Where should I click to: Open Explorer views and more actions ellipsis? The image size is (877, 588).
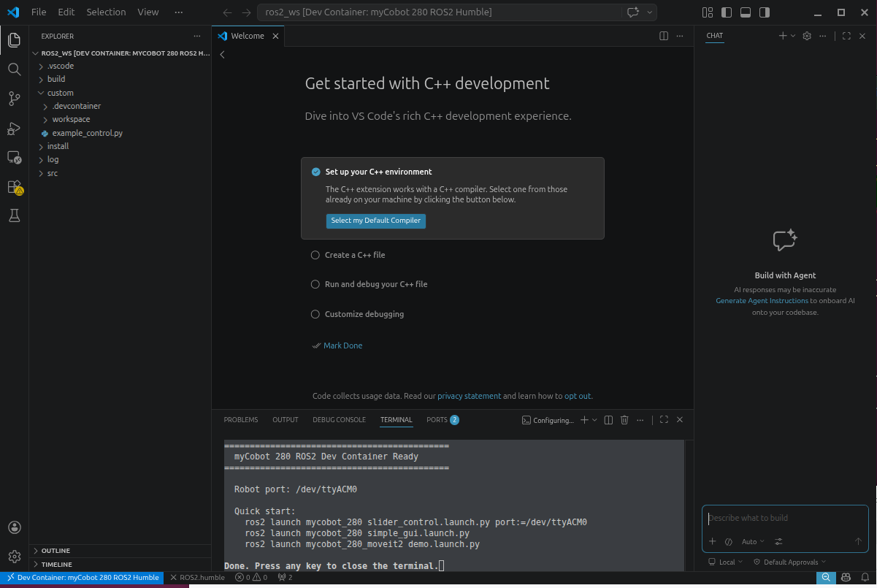[x=196, y=36]
